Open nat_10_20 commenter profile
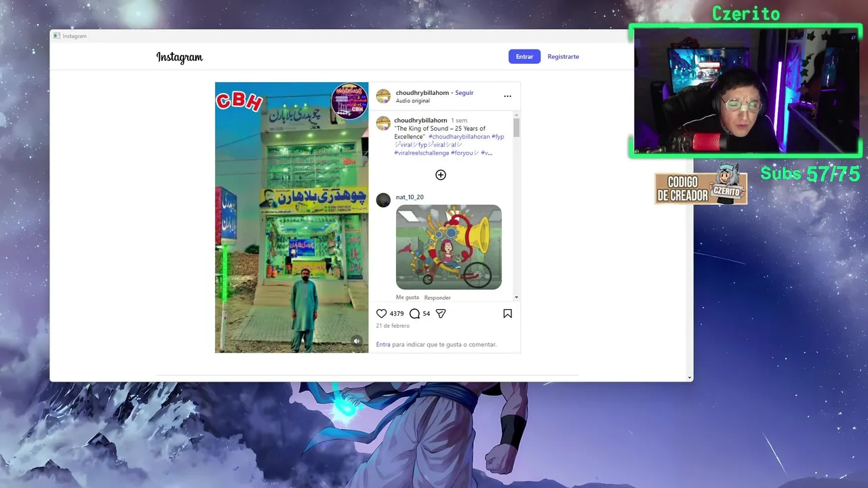The width and height of the screenshot is (868, 488). click(x=410, y=197)
